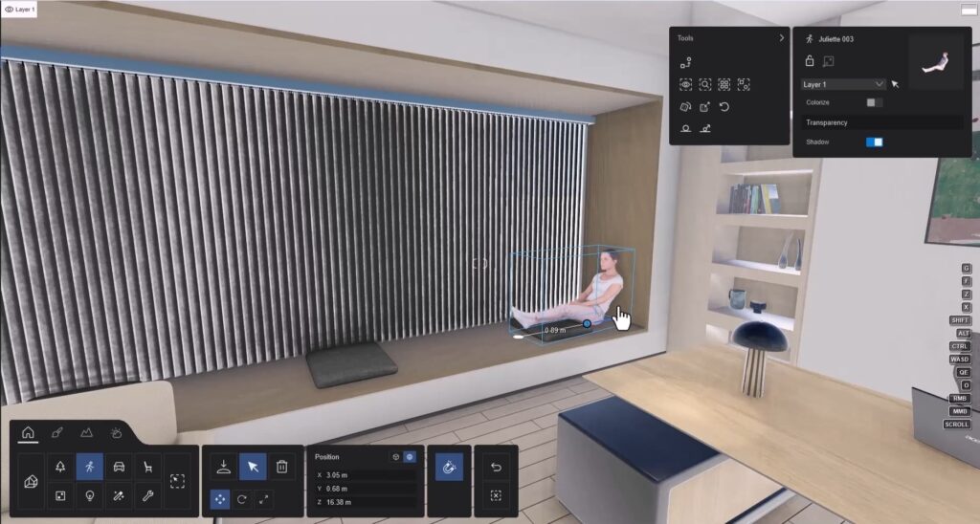Click the Deselect all icon
This screenshot has width=980, height=524.
click(x=497, y=496)
